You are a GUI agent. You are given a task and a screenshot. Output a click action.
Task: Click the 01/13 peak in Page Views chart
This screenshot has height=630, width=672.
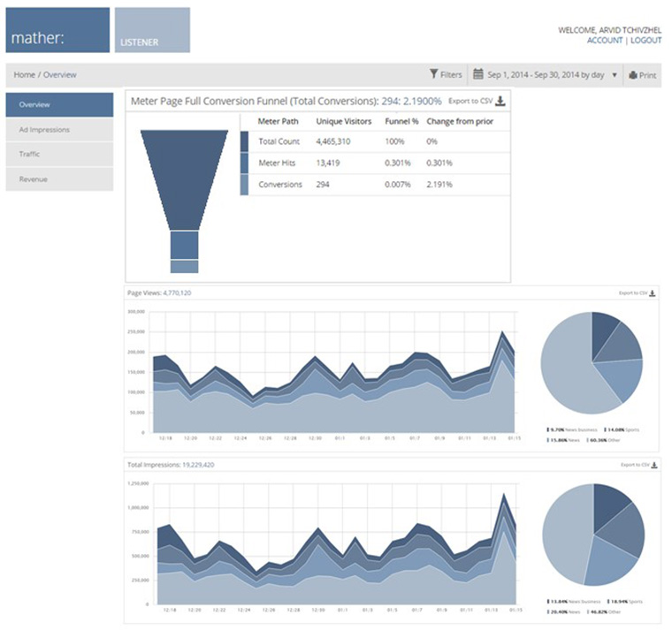(x=502, y=332)
